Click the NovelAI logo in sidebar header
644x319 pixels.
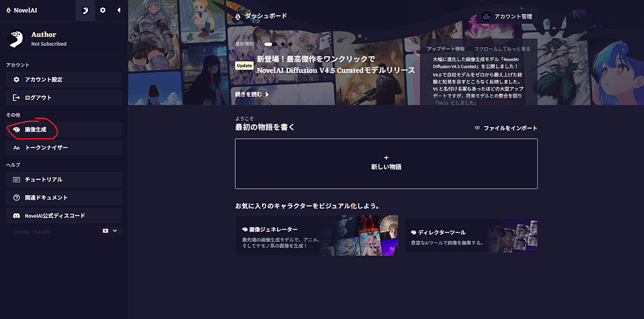point(22,10)
